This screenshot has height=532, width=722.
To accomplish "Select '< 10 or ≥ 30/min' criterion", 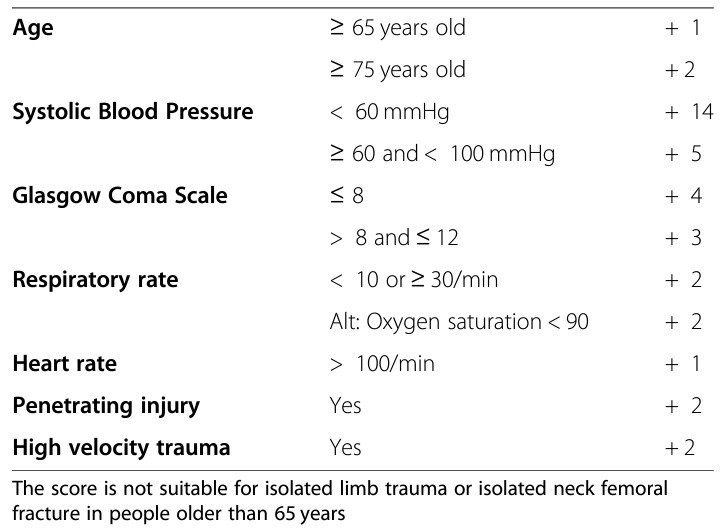I will pos(414,280).
